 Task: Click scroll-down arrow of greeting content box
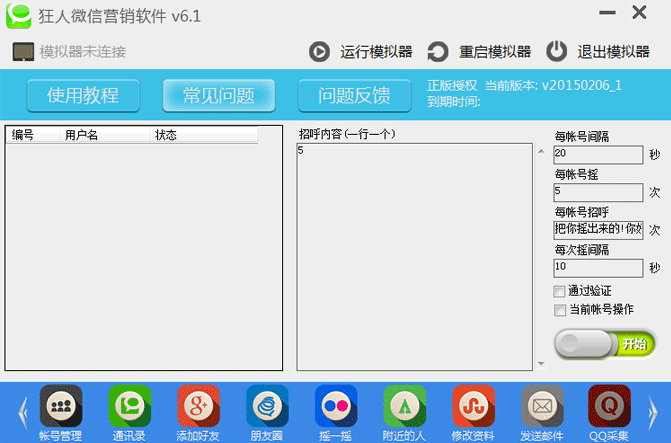click(542, 364)
